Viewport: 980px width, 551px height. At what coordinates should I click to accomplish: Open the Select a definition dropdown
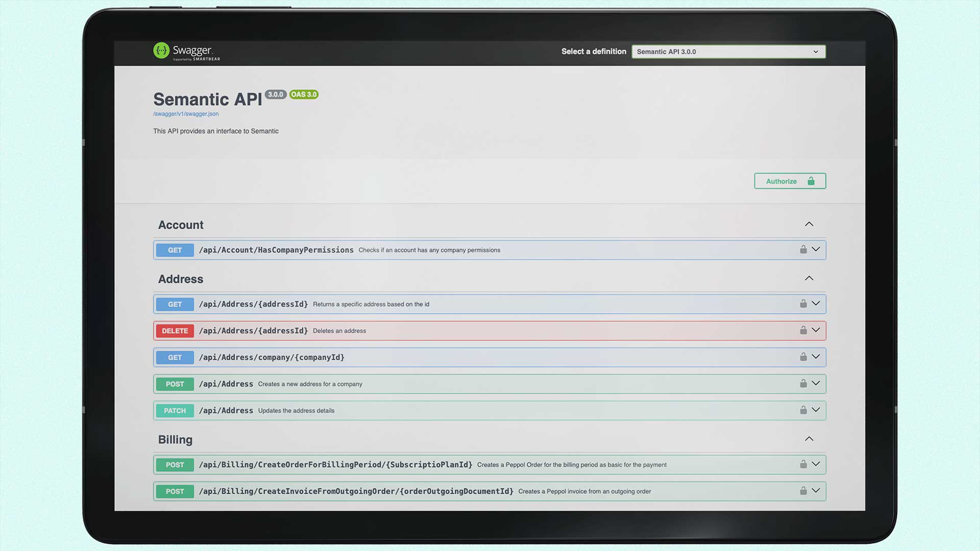[x=728, y=52]
